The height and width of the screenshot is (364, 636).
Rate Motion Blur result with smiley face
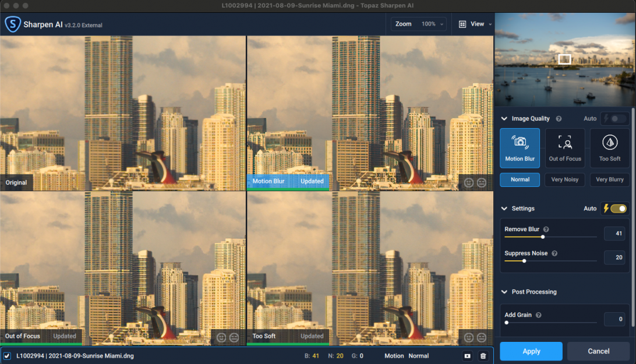click(469, 182)
